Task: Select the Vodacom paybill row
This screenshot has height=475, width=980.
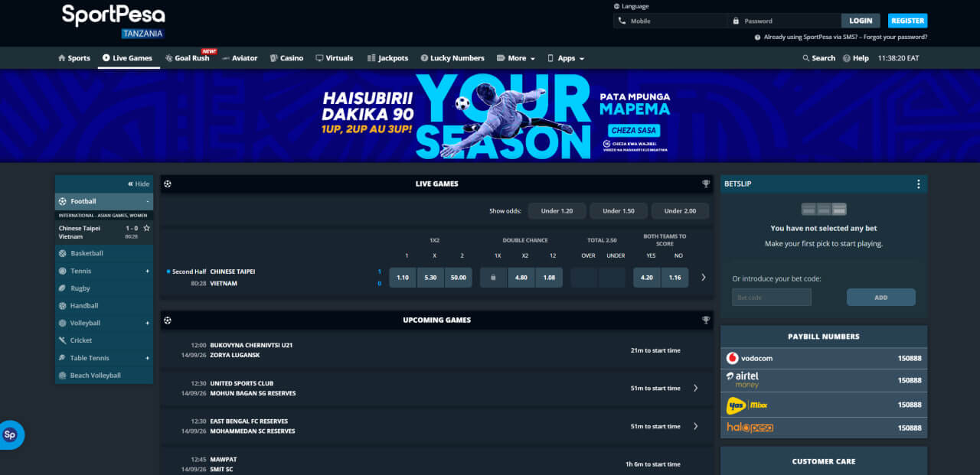Action: click(824, 358)
